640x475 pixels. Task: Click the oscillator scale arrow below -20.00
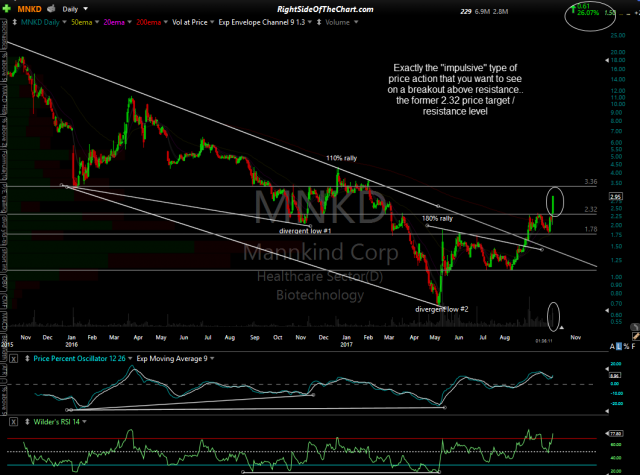[x=607, y=411]
